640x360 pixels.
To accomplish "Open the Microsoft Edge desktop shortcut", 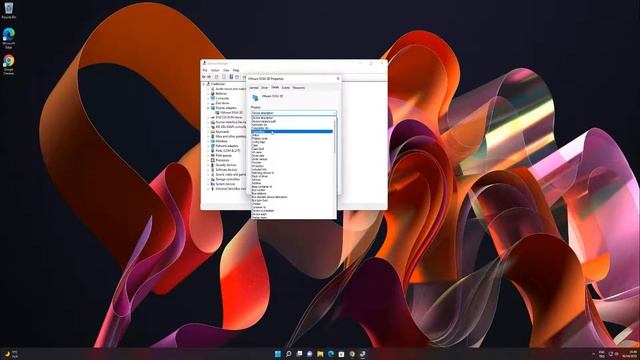I will (9, 38).
